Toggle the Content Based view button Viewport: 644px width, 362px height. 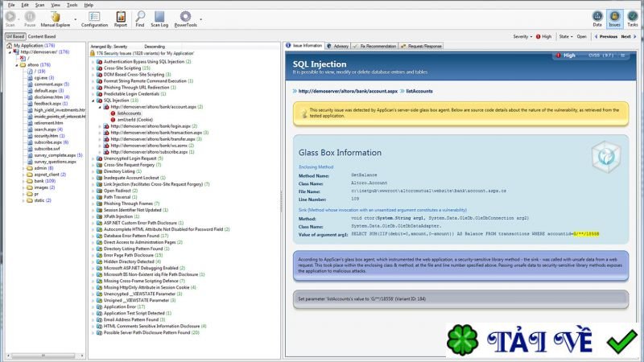click(x=42, y=36)
